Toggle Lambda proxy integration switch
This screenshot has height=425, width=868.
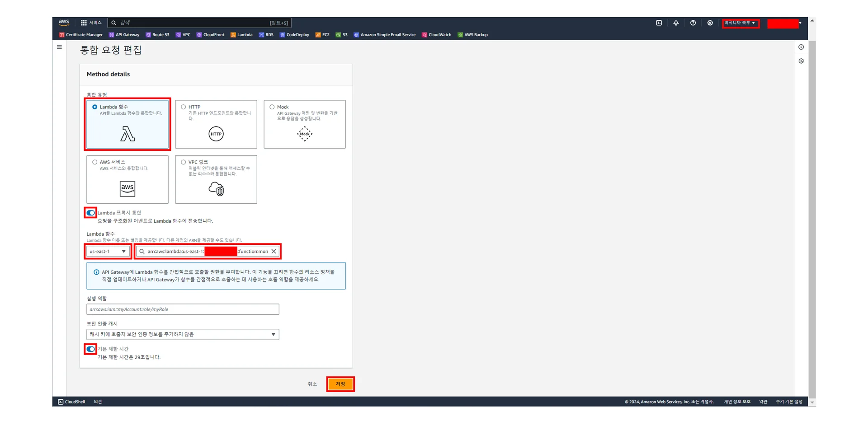(91, 213)
